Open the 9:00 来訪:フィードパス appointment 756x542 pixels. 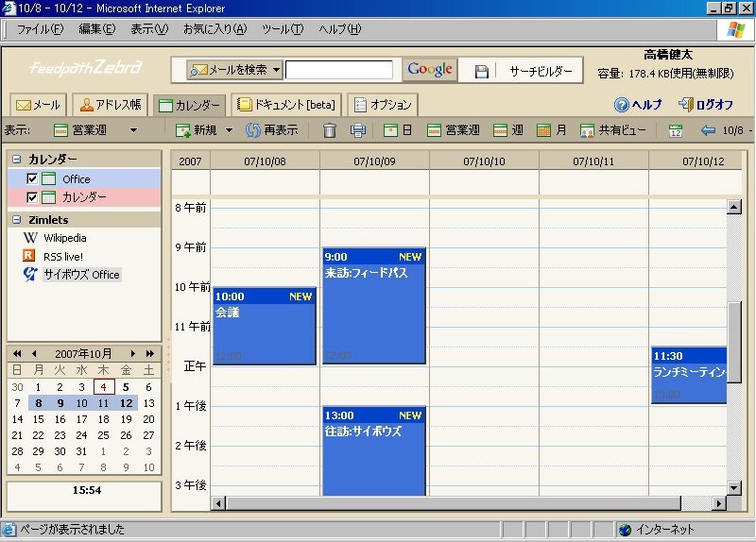374,306
